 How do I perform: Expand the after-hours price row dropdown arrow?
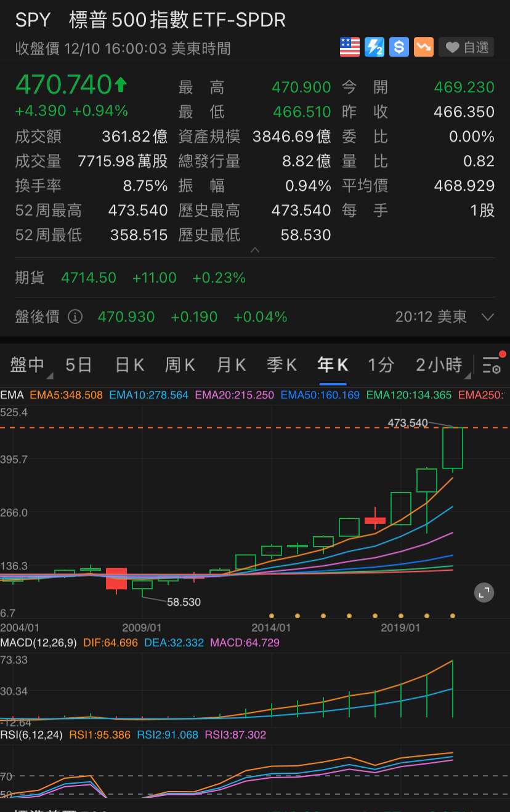click(x=488, y=318)
